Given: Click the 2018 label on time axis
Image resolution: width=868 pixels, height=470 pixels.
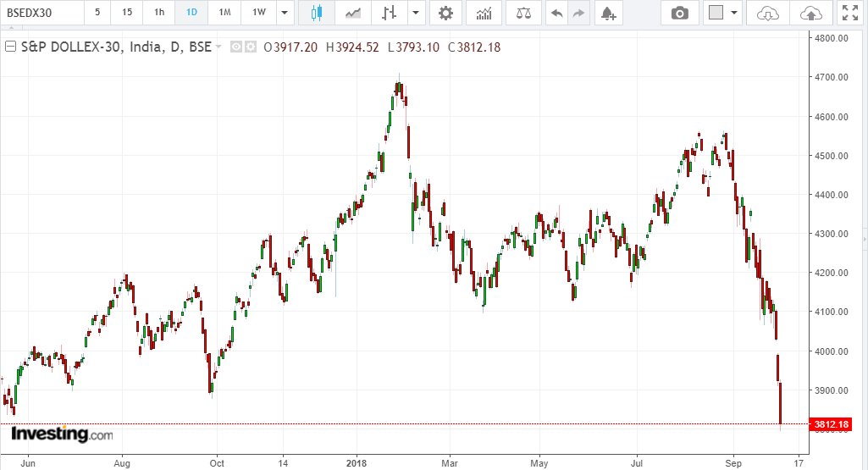Looking at the screenshot, I should [356, 463].
